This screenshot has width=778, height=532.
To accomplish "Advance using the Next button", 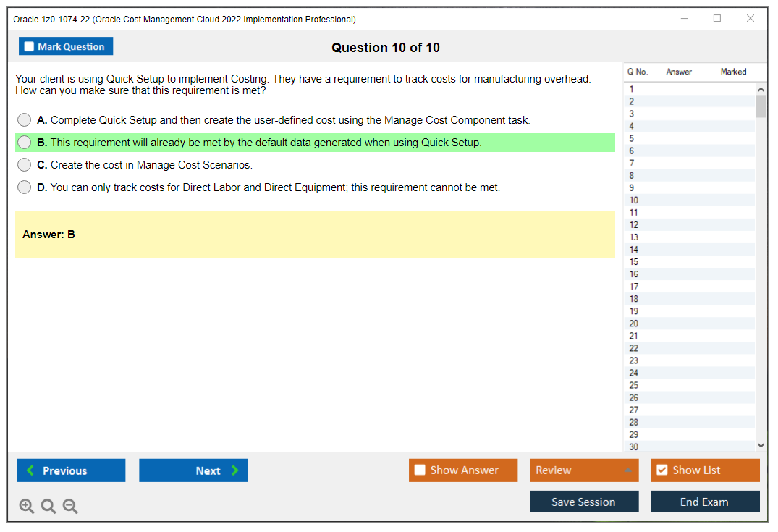I will coord(193,470).
